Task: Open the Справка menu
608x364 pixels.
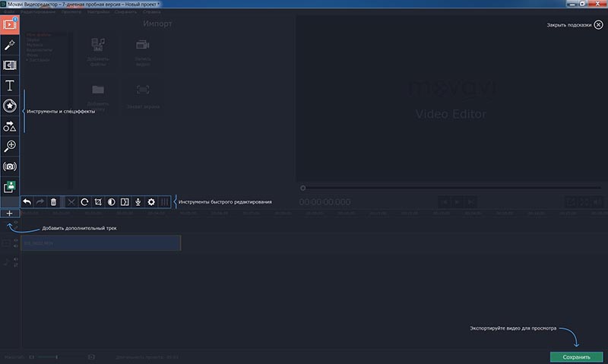Action: (151, 12)
